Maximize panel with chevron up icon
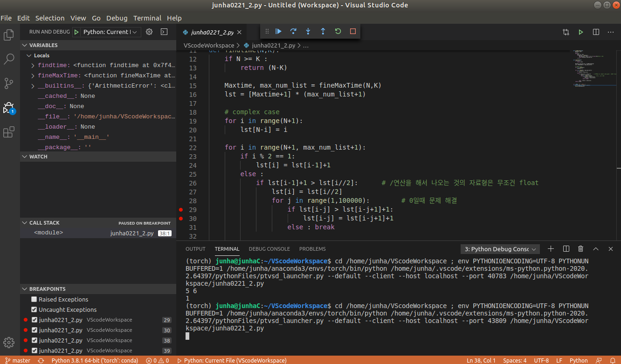Viewport: 621px width, 364px height. (596, 249)
